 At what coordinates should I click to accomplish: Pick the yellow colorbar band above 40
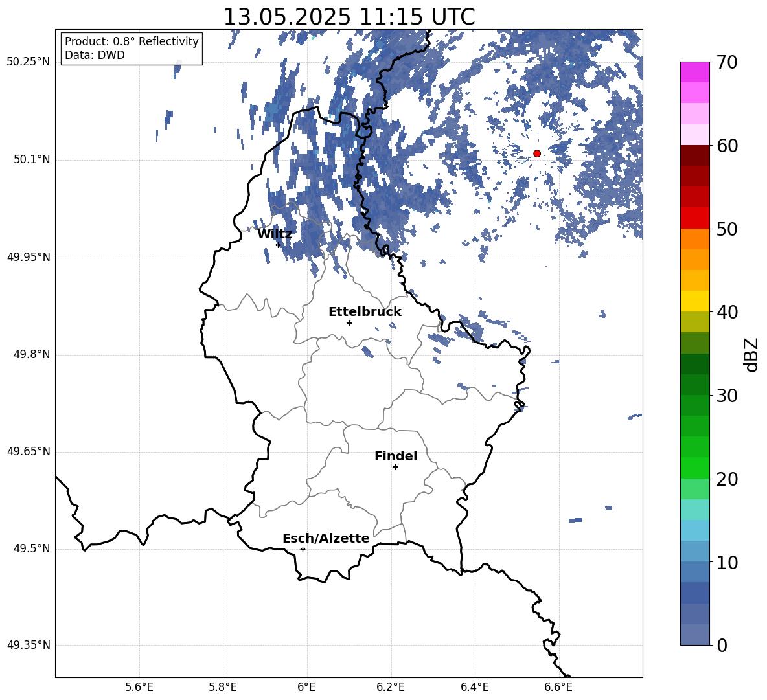[x=695, y=301]
